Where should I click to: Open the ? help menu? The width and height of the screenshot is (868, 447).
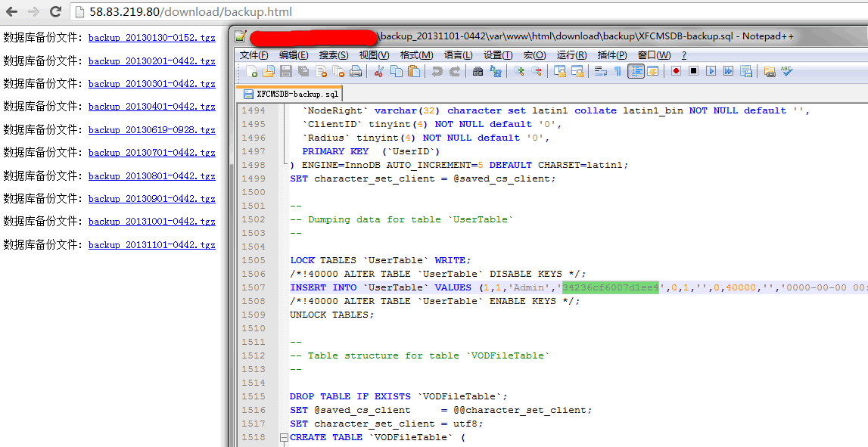pos(683,54)
